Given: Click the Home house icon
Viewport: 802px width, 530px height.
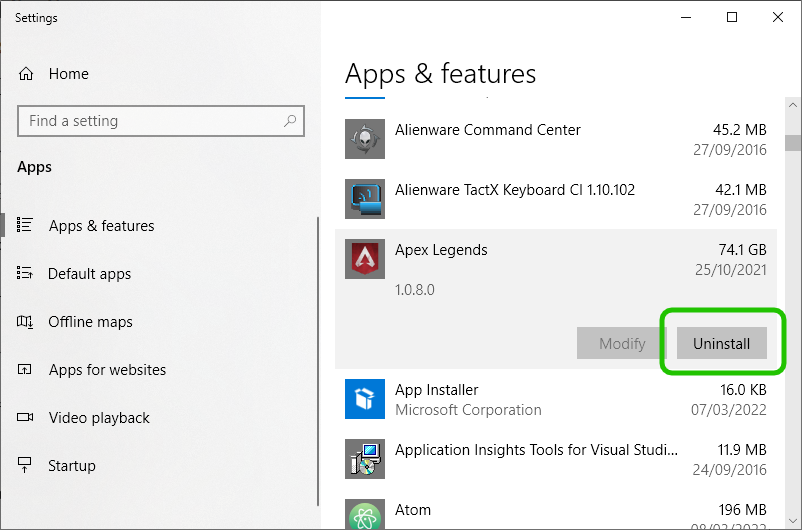Looking at the screenshot, I should (x=26, y=74).
